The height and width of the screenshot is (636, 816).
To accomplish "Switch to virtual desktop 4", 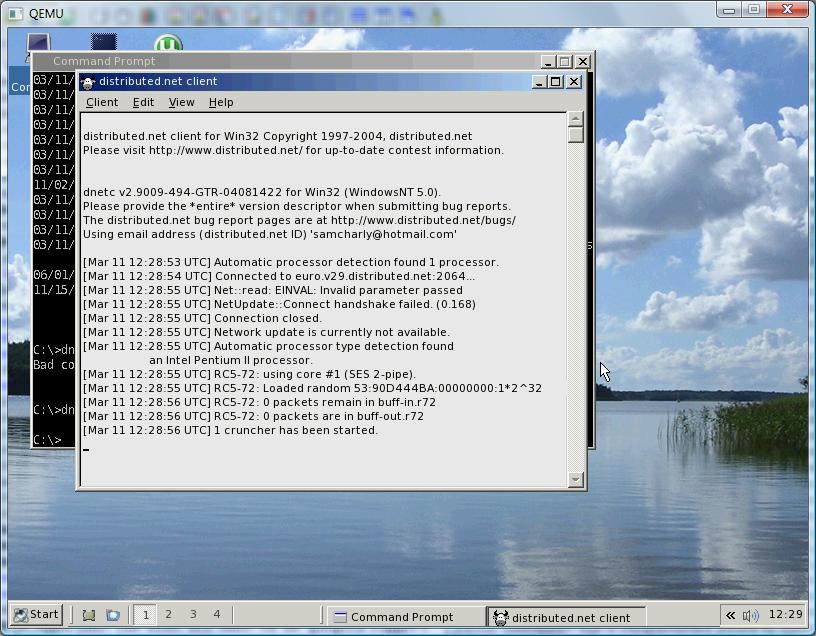I will [x=216, y=615].
